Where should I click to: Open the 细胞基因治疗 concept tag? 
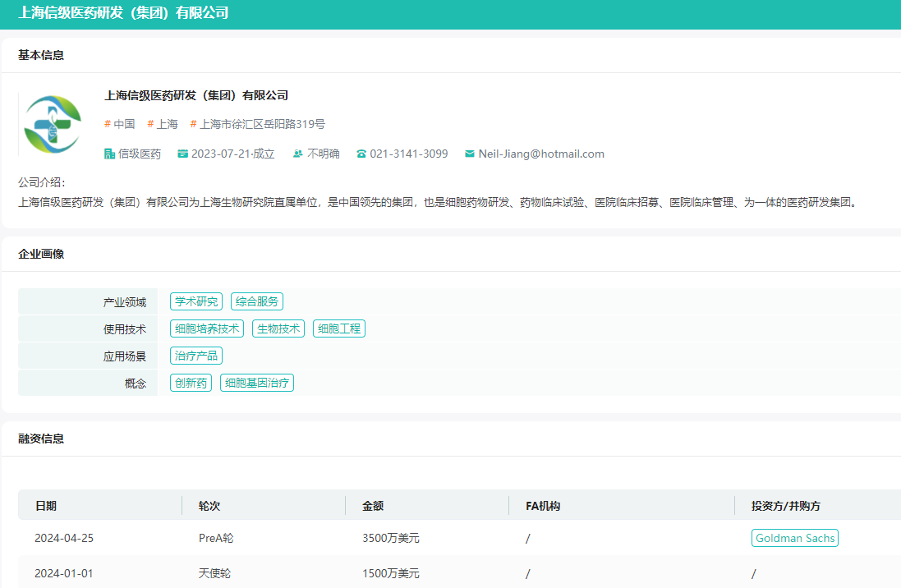point(257,383)
